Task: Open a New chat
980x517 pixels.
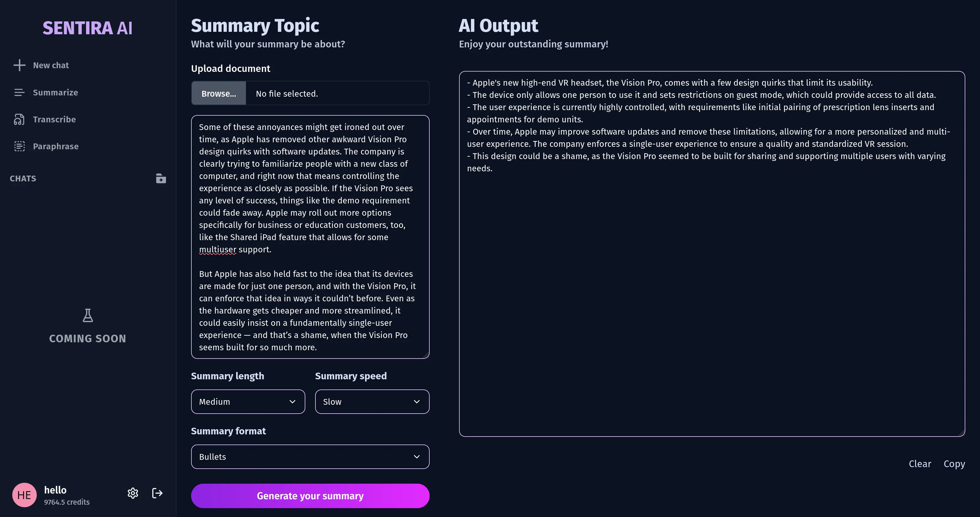Action: coord(51,65)
